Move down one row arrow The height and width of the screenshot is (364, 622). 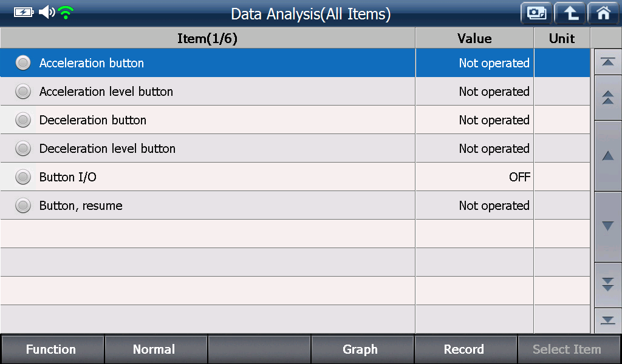point(607,226)
